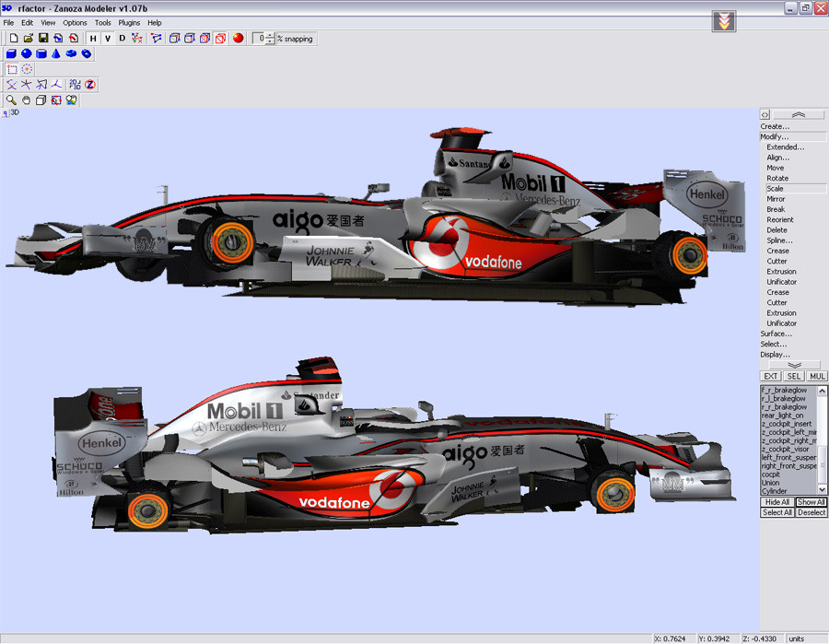Create a blue torus primitive
829x644 pixels.
[87, 53]
